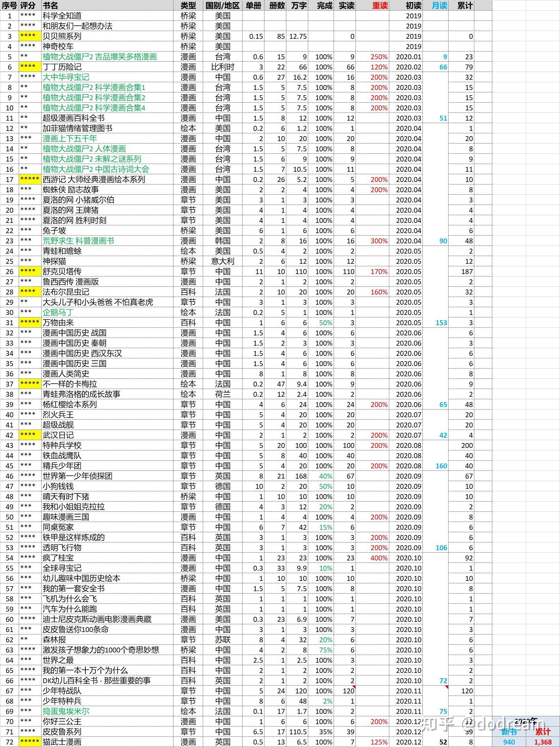The height and width of the screenshot is (747, 560).
Task: Select the country cell "荷兰"
Action: (x=223, y=394)
